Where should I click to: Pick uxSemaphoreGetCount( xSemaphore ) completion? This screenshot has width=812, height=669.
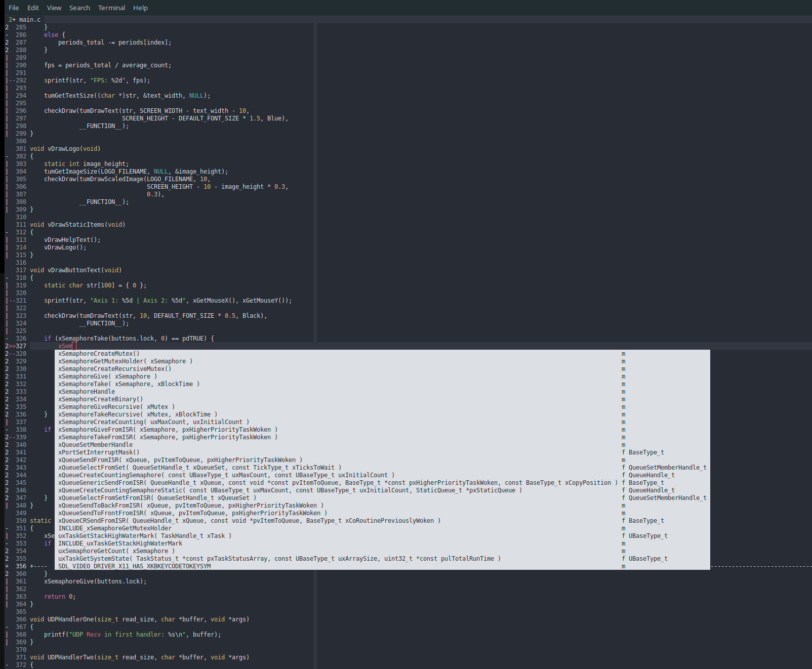coord(382,551)
